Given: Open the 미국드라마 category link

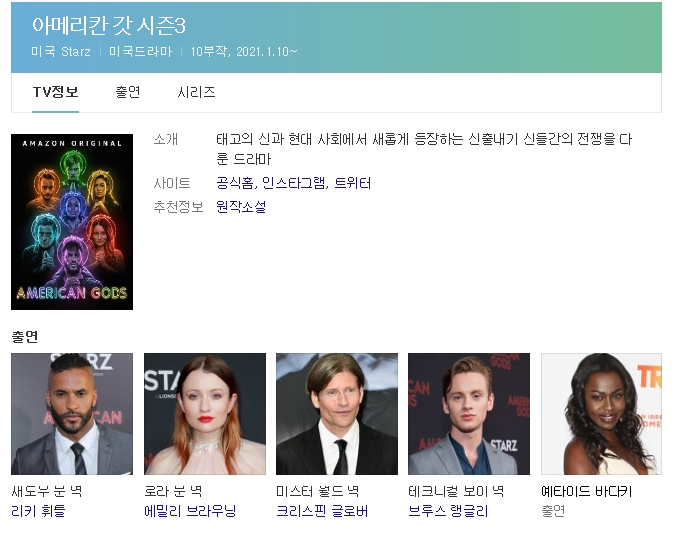Looking at the screenshot, I should click(140, 51).
